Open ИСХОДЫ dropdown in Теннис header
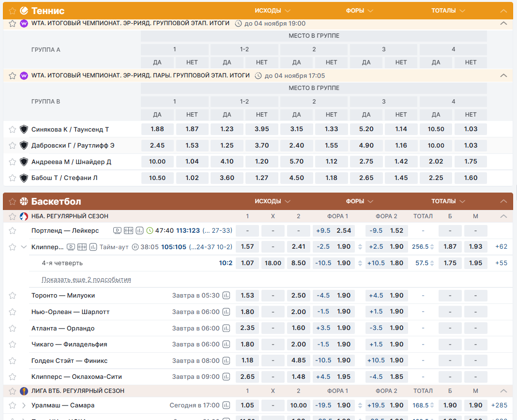This screenshot has height=420, width=517. pyautogui.click(x=273, y=11)
